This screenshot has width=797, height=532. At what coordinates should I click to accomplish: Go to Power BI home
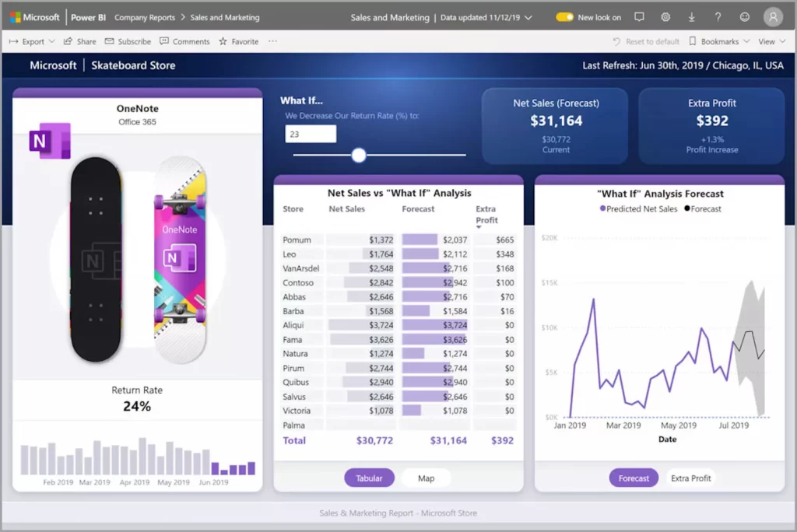88,17
